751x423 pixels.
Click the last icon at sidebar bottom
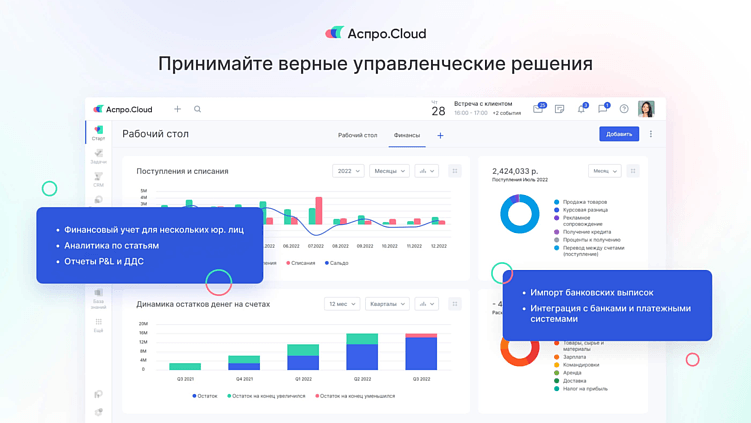pyautogui.click(x=98, y=412)
